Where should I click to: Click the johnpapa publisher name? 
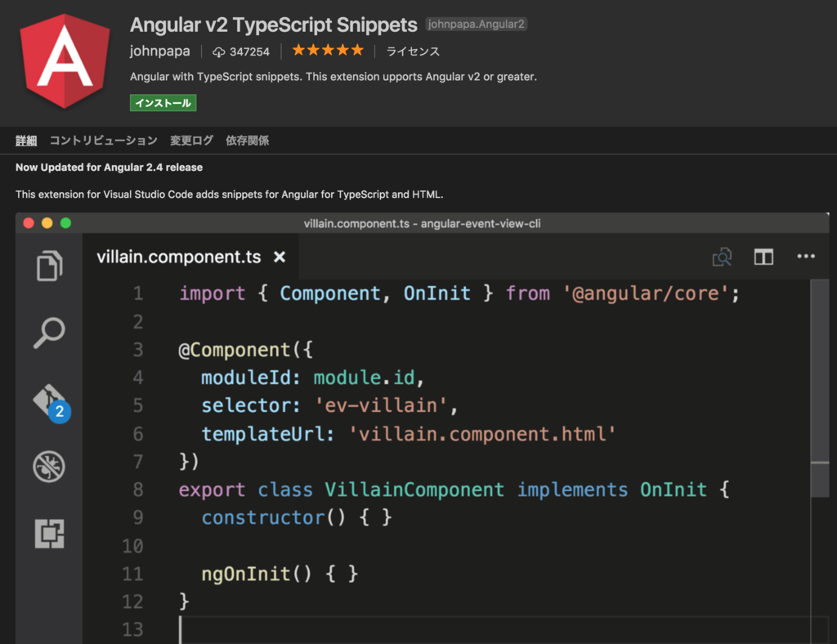point(159,51)
